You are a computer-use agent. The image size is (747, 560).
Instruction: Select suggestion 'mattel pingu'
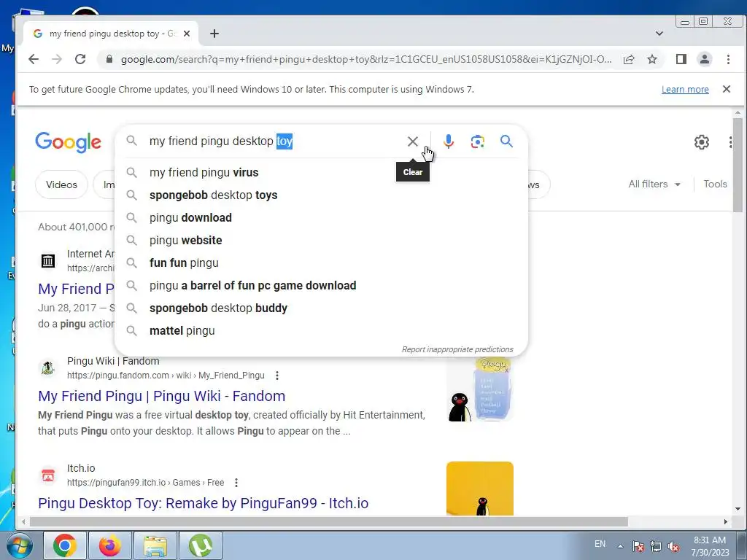pos(322,331)
